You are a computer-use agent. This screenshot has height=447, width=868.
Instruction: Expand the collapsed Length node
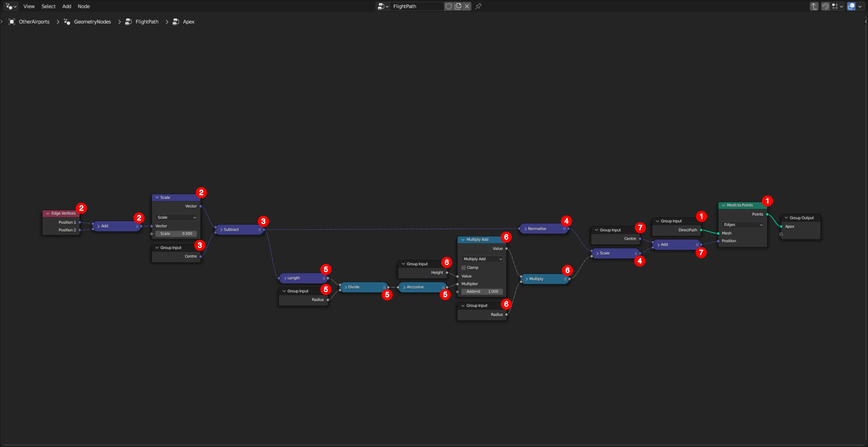tap(285, 278)
